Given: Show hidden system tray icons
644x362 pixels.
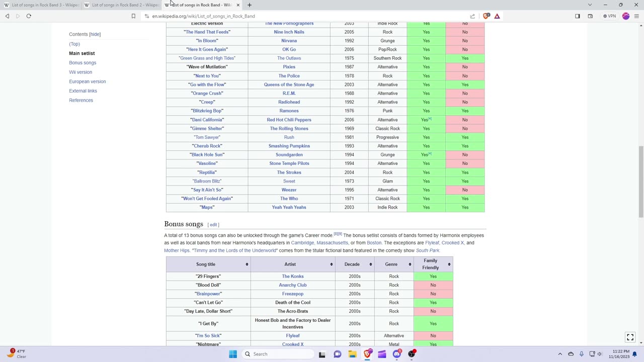Looking at the screenshot, I should click(560, 354).
